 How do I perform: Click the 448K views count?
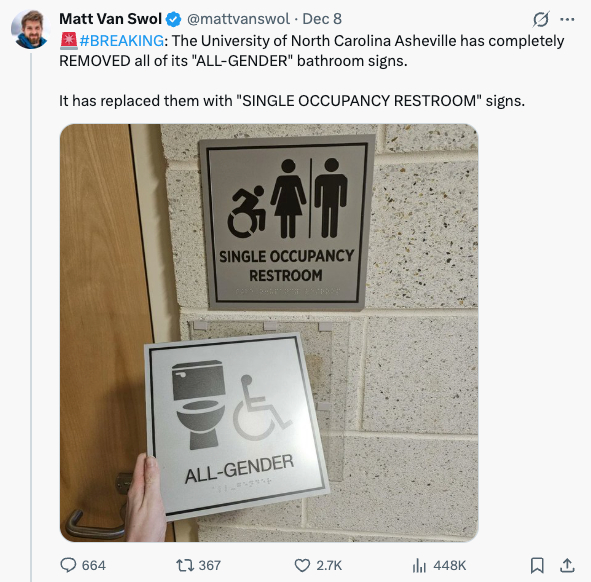point(450,565)
